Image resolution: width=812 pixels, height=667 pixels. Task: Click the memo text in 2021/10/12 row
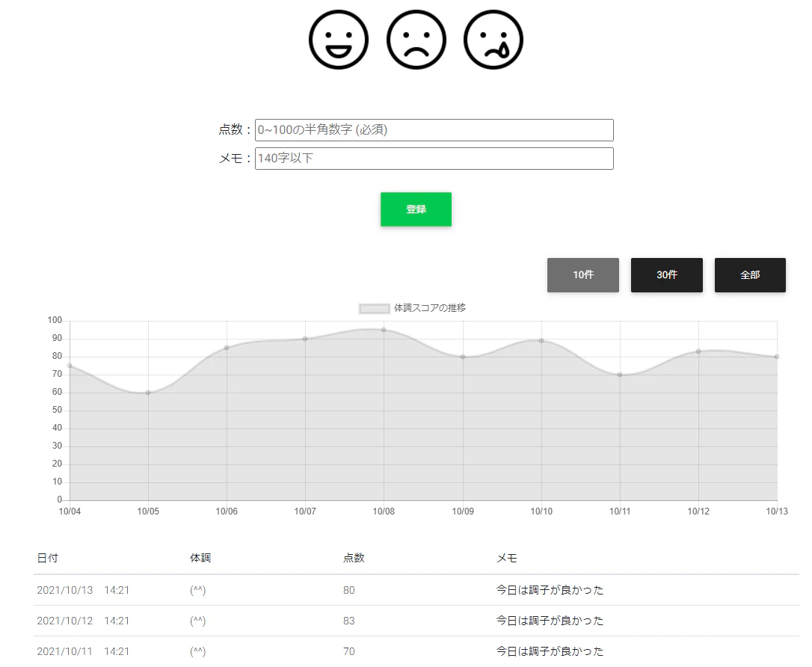tap(550, 621)
